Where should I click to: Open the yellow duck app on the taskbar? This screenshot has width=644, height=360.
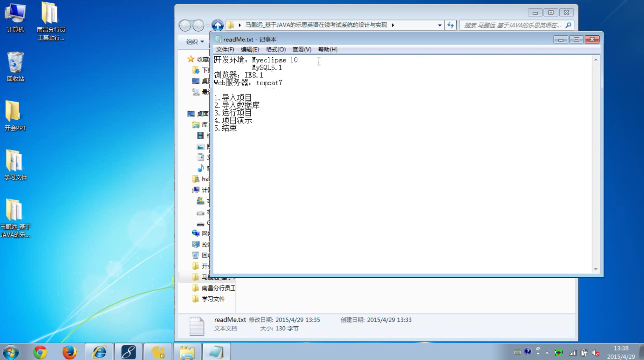tap(158, 352)
